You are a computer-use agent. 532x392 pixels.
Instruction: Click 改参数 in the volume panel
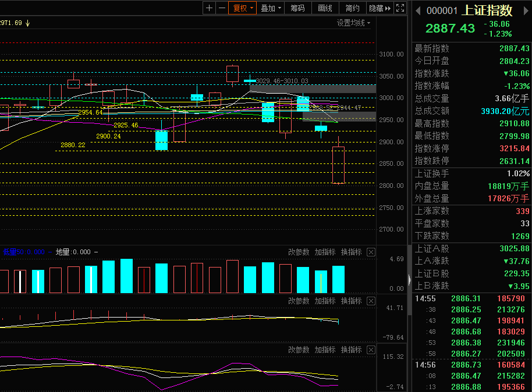coord(299,252)
